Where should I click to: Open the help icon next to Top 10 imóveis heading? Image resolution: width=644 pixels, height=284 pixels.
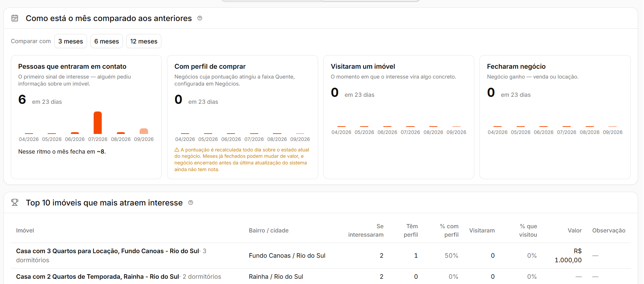[190, 203]
